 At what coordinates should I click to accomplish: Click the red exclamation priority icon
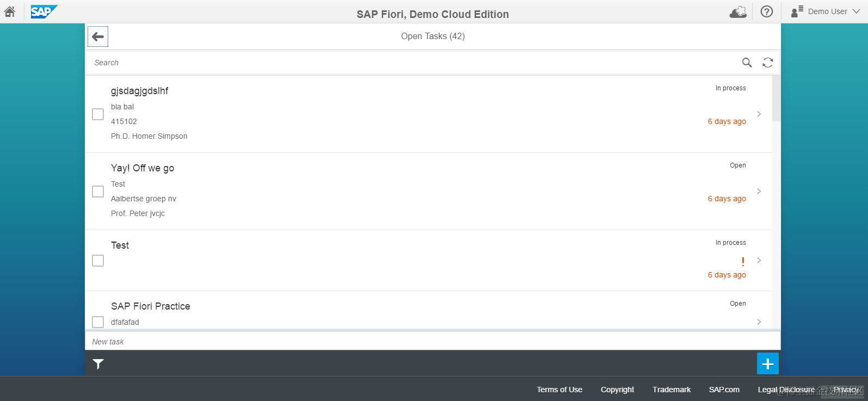pyautogui.click(x=743, y=261)
